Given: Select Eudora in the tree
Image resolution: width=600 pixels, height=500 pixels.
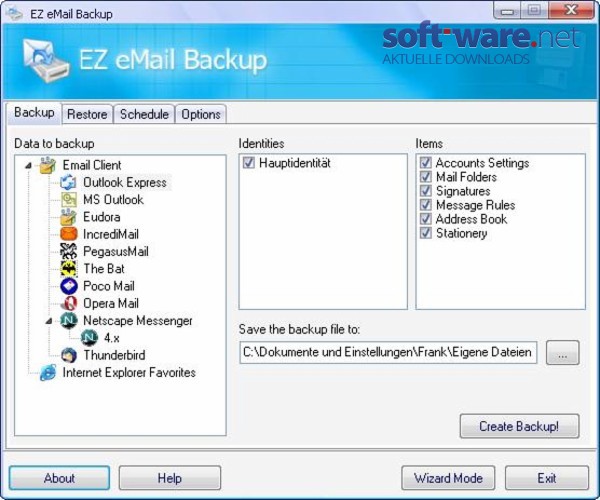Looking at the screenshot, I should [x=102, y=217].
